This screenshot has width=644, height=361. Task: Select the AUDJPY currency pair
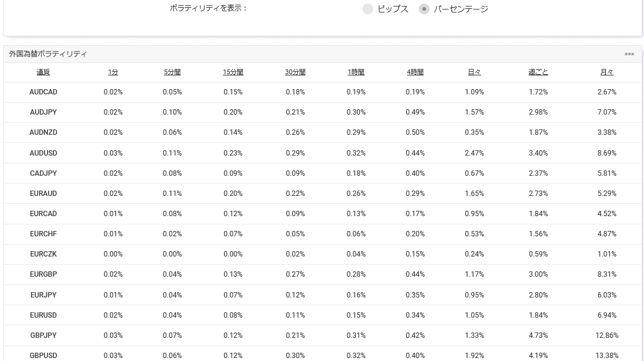point(43,112)
